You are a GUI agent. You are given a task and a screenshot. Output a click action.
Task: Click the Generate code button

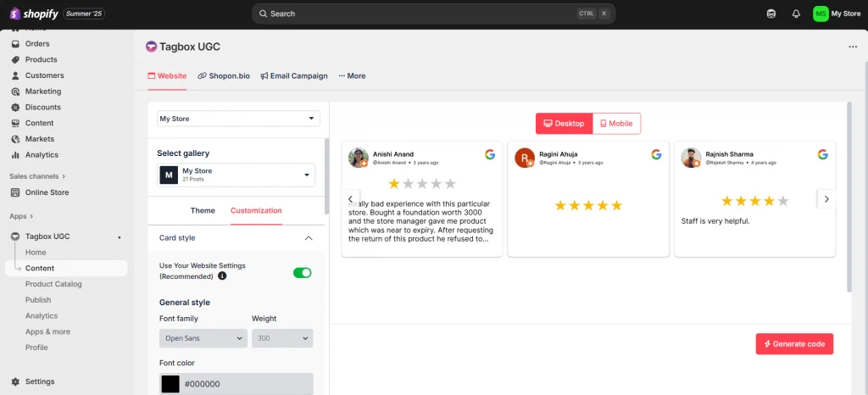(x=794, y=343)
